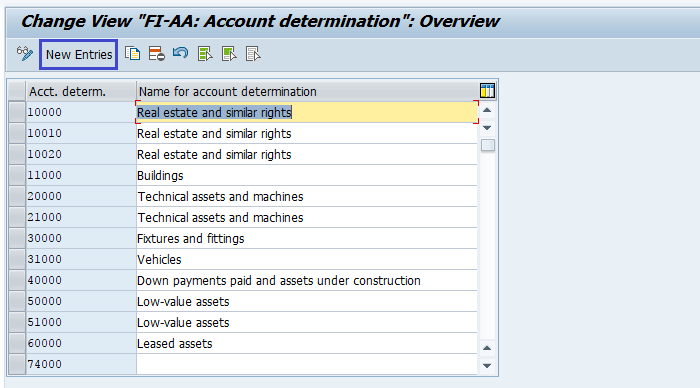Click the name field of row 21000
This screenshot has height=388, width=700.
coord(307,217)
